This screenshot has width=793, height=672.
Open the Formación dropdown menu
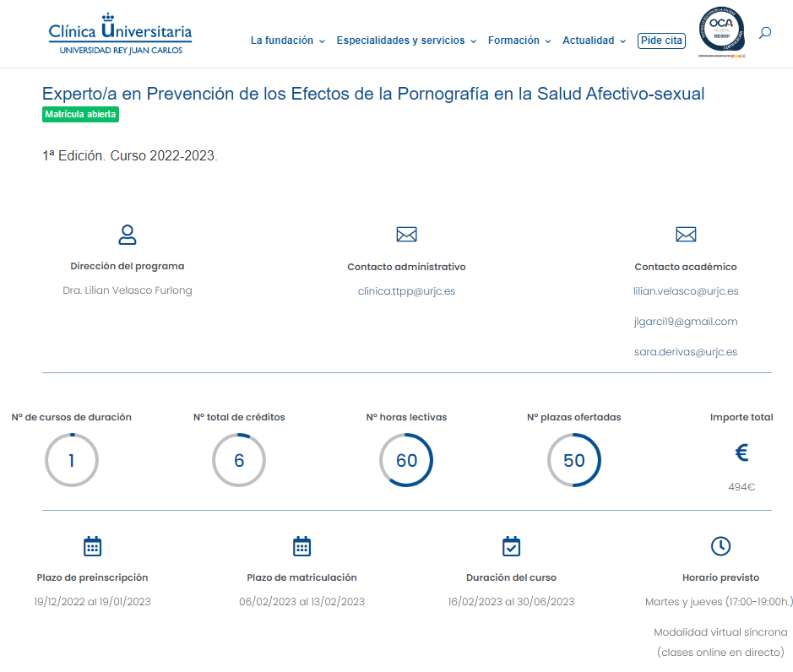pos(519,41)
